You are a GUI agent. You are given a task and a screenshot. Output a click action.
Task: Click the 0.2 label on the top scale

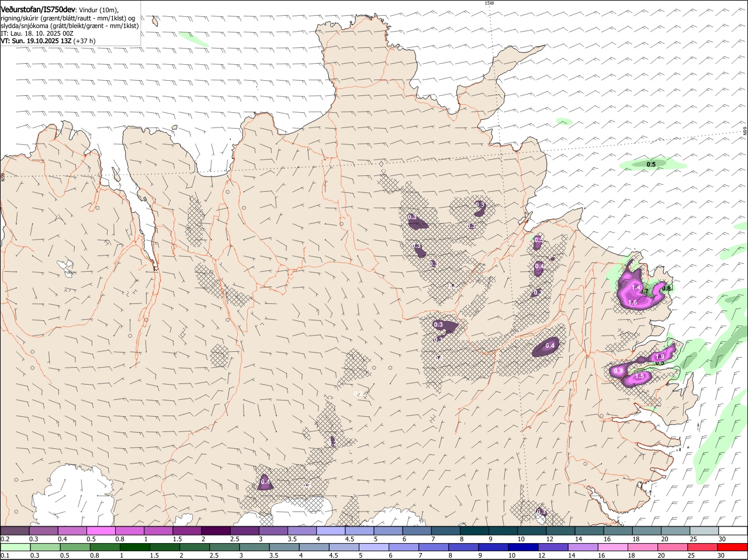tap(5, 538)
